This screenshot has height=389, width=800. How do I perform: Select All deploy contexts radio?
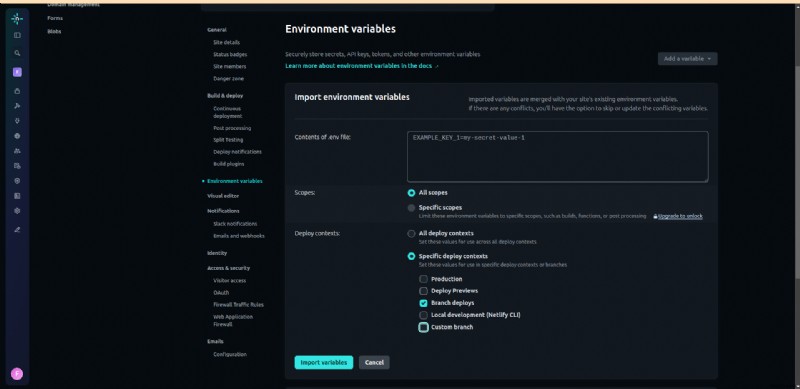[411, 234]
